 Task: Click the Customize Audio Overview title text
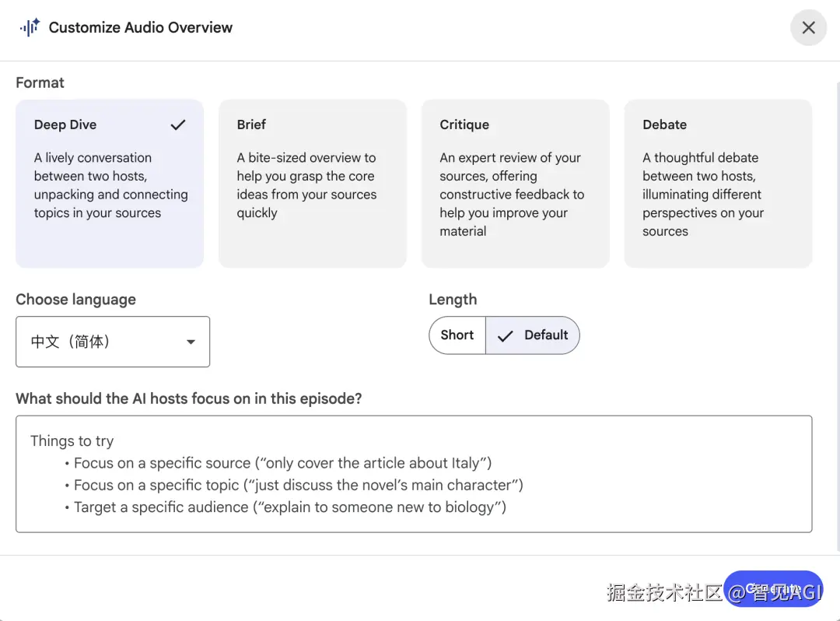click(x=141, y=28)
